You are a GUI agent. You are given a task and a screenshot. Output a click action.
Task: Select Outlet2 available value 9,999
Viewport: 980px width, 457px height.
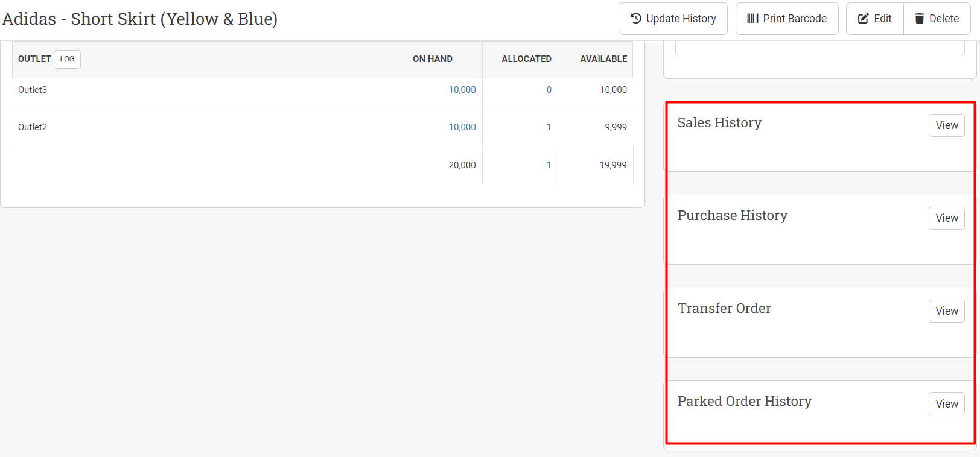(x=616, y=127)
